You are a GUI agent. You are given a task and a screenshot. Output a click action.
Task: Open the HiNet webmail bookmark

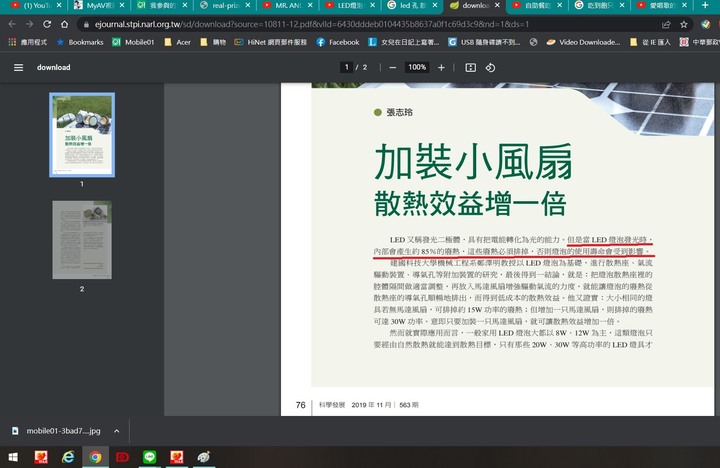point(270,42)
